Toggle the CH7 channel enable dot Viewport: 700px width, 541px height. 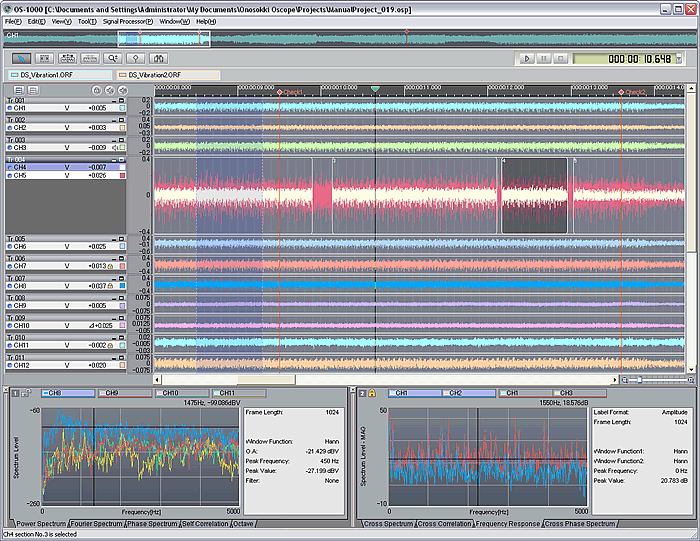coord(9,266)
